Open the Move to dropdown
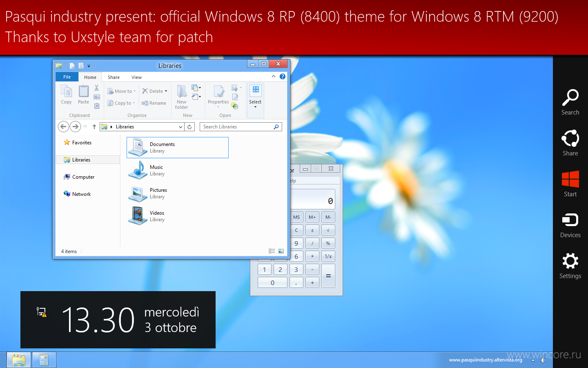Viewport: 588px width, 368px height. point(121,91)
